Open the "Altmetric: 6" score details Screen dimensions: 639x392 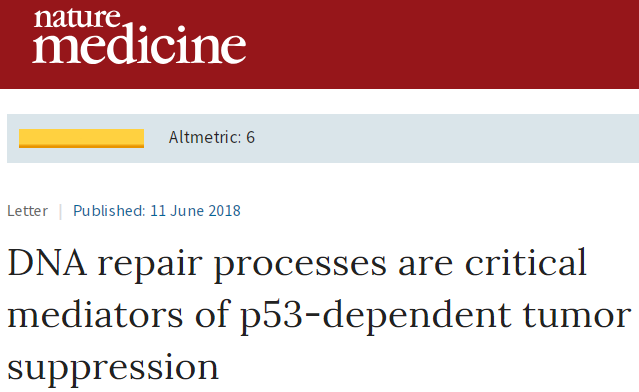[x=212, y=137]
